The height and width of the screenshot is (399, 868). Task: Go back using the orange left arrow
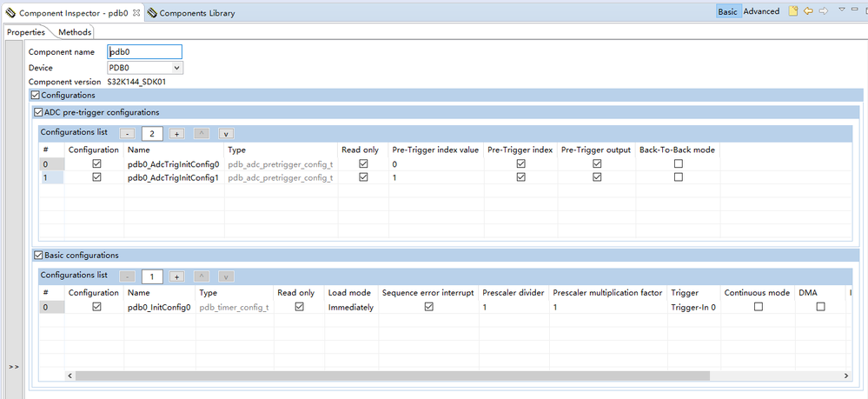coord(808,11)
